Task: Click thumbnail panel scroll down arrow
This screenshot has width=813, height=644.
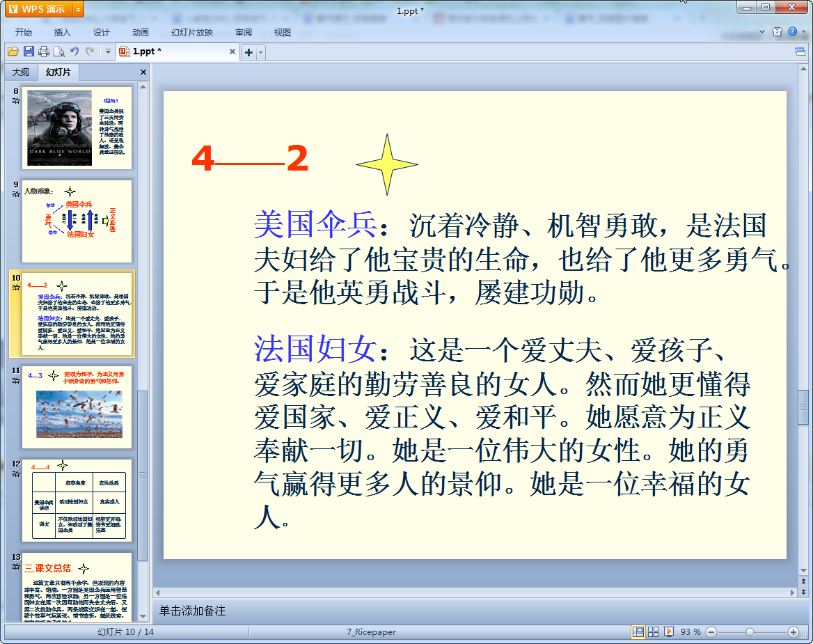Action: [143, 617]
